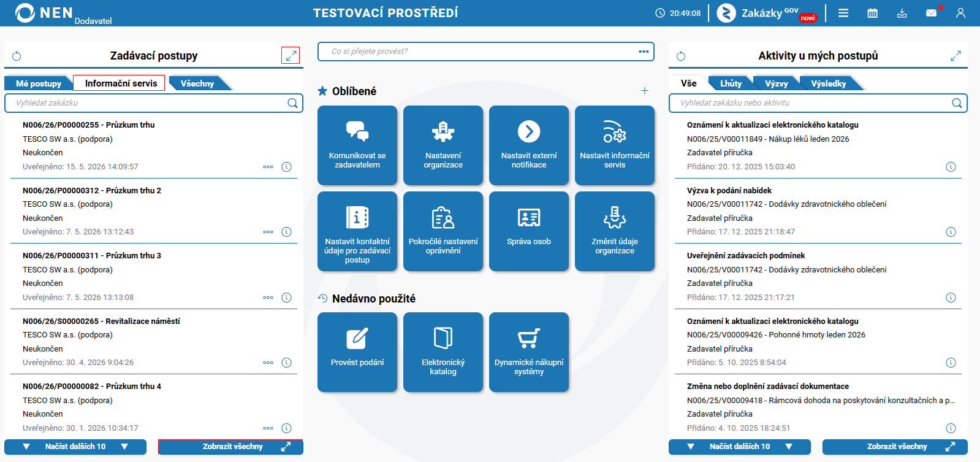980x462 pixels.
Task: Open Nastavit kontaktní údaje pro zadávací postup tile
Action: (357, 231)
